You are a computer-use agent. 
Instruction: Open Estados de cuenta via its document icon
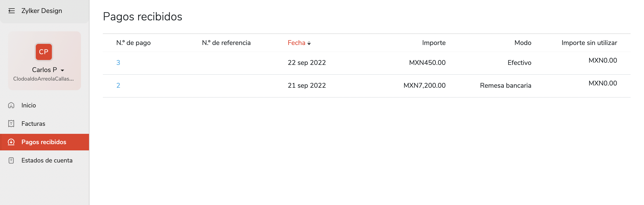[11, 160]
